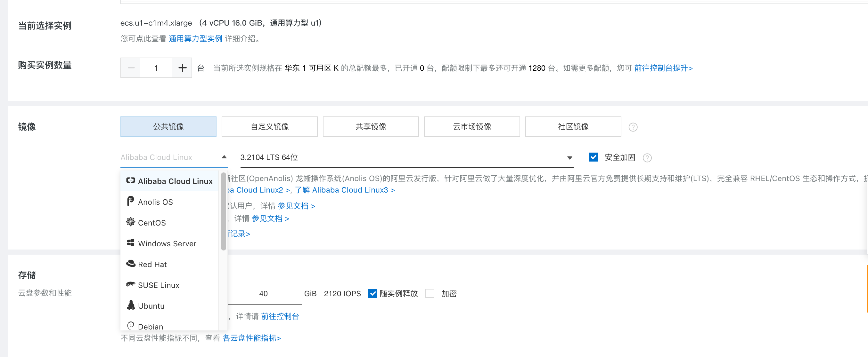Increase instance count with plus button

click(x=182, y=68)
